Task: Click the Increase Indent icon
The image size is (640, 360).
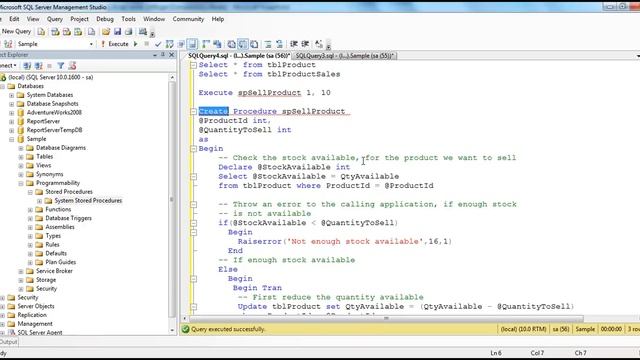Action: 305,44
